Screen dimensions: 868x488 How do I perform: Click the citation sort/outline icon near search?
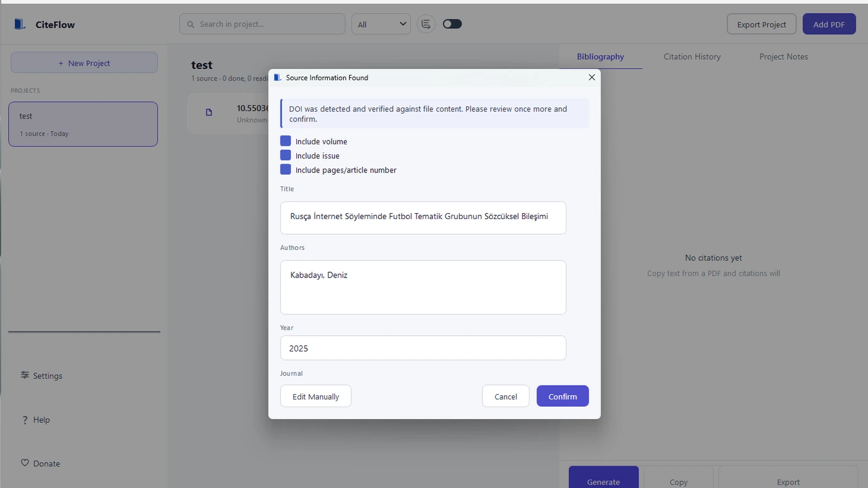tap(426, 23)
